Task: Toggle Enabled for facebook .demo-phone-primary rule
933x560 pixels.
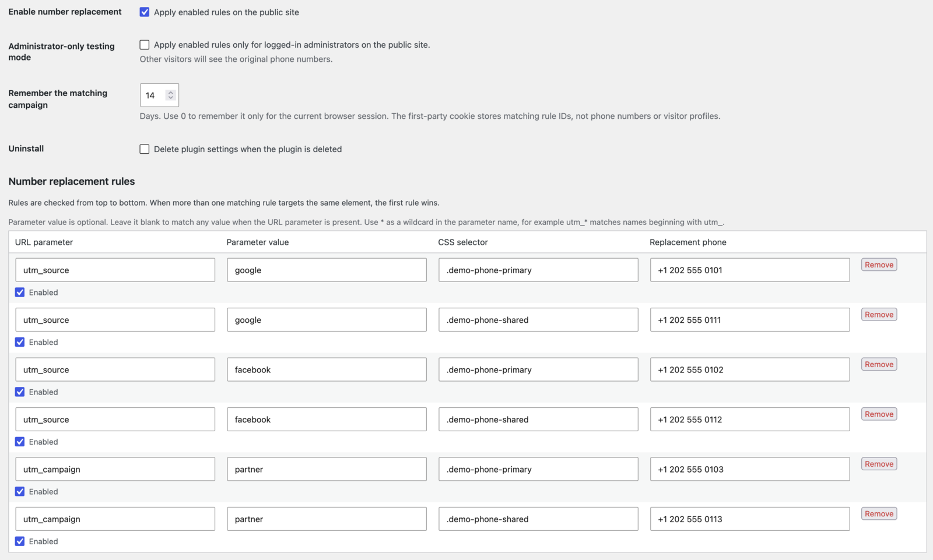Action: point(20,392)
